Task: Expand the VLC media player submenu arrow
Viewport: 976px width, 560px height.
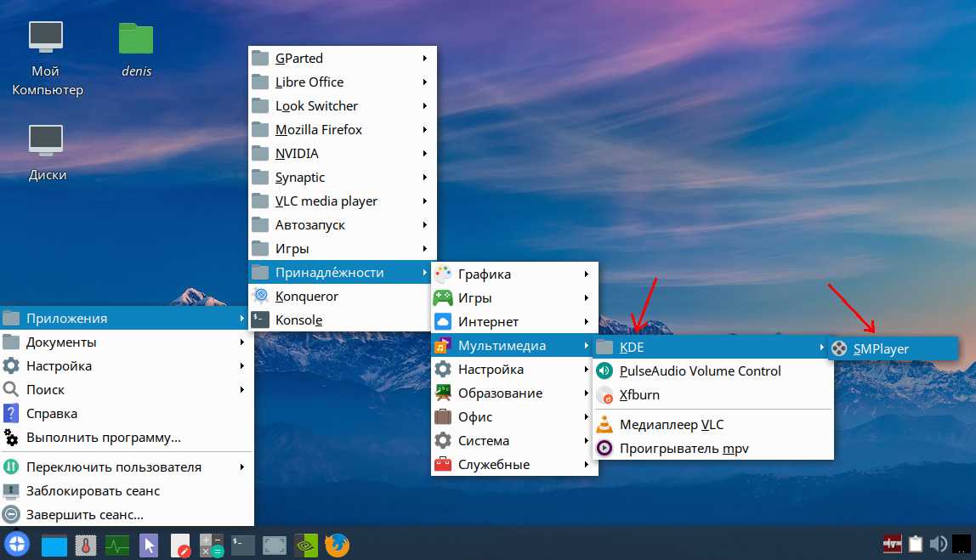Action: tap(424, 201)
